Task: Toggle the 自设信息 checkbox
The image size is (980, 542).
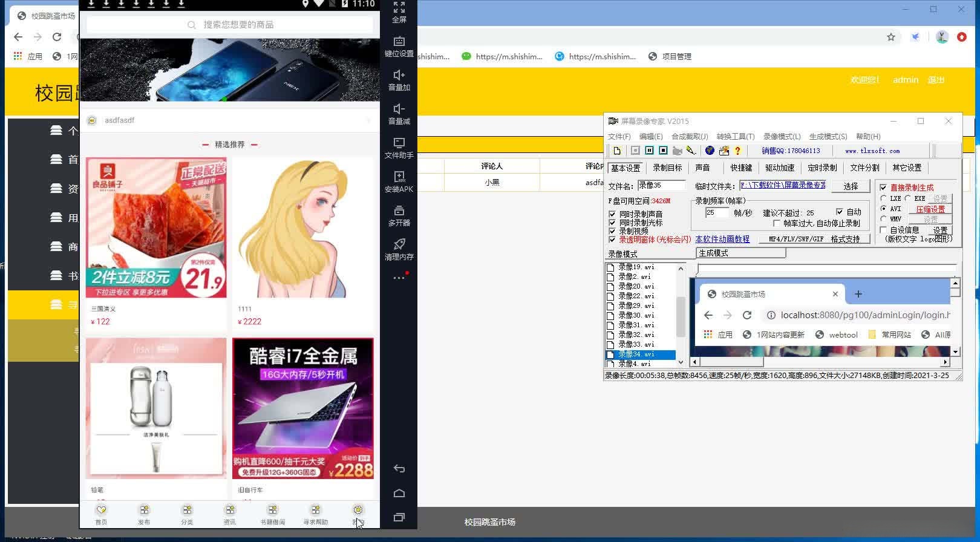Action: click(x=883, y=230)
